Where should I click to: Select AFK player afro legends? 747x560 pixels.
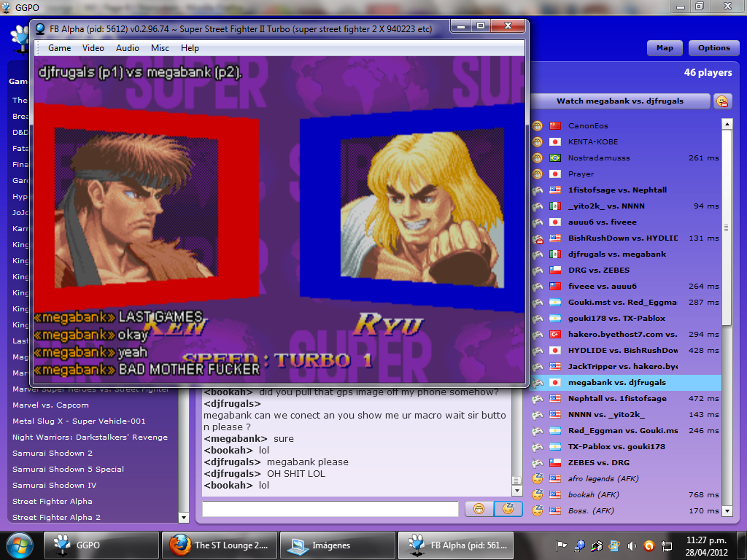click(x=626, y=478)
